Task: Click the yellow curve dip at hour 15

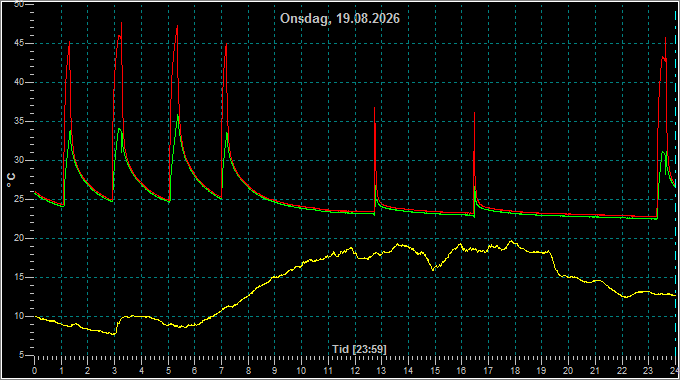Action: [433, 269]
